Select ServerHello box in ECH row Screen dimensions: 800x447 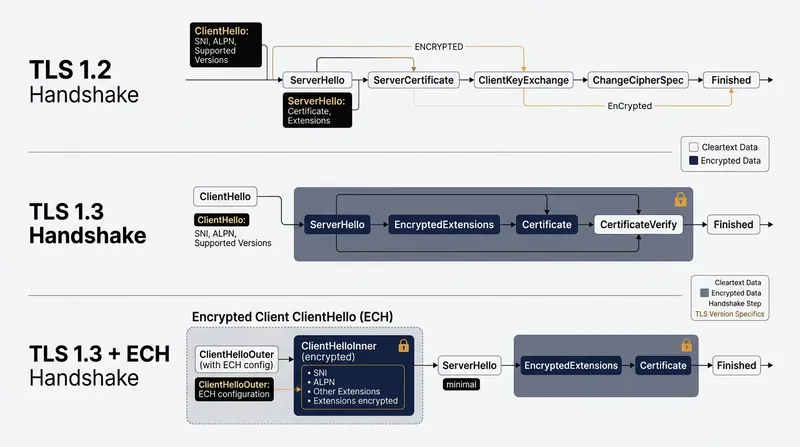(469, 365)
